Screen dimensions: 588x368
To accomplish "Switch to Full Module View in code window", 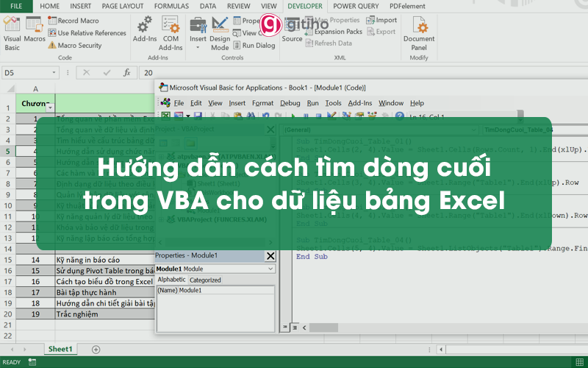I will click(295, 328).
